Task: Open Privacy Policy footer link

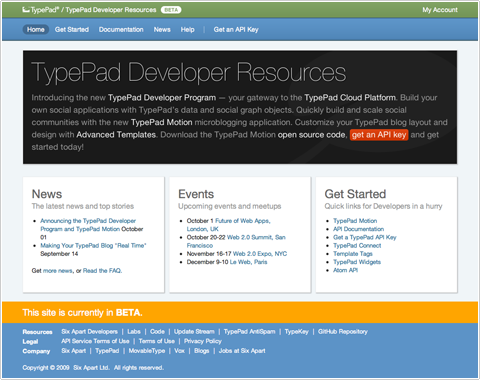Action: tap(203, 341)
